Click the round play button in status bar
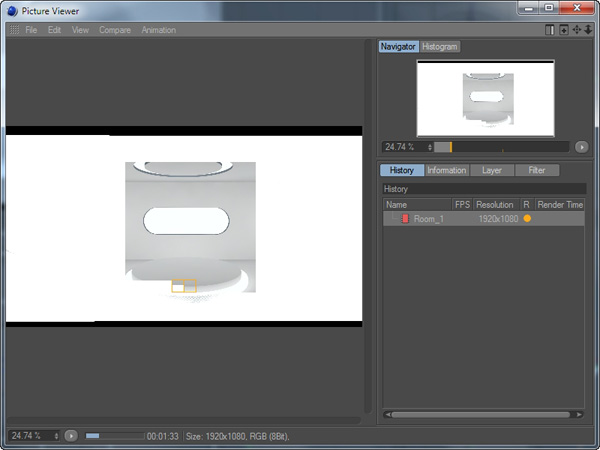The image size is (600, 450). pos(71,436)
